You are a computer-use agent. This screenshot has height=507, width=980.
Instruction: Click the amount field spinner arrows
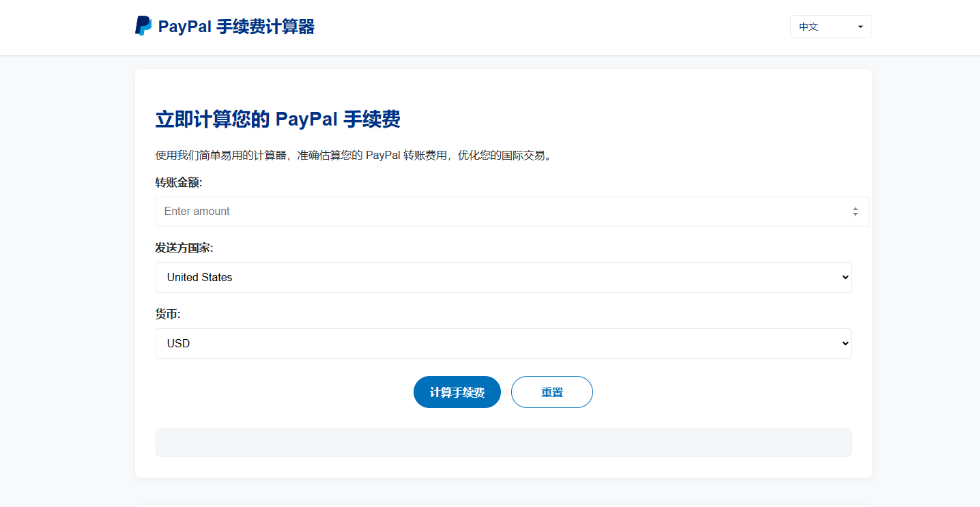[x=855, y=212]
